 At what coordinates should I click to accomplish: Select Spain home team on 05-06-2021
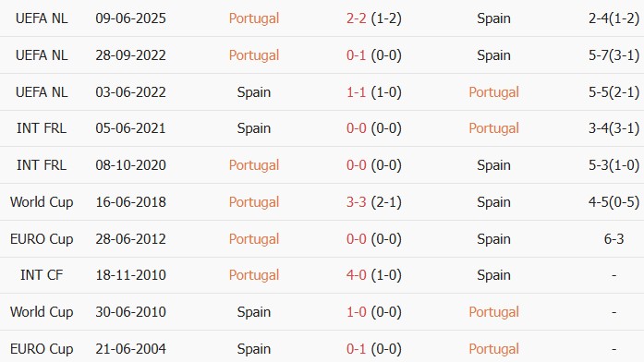click(x=254, y=128)
